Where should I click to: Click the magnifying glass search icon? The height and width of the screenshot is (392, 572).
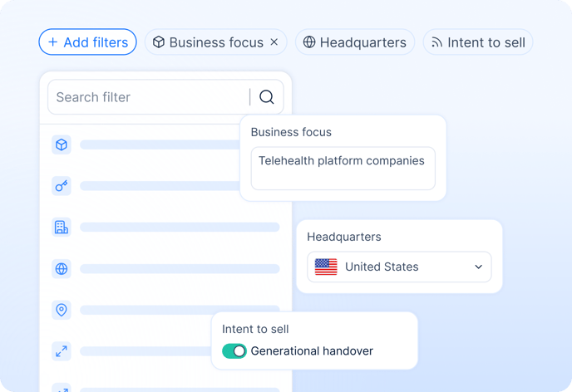point(266,97)
